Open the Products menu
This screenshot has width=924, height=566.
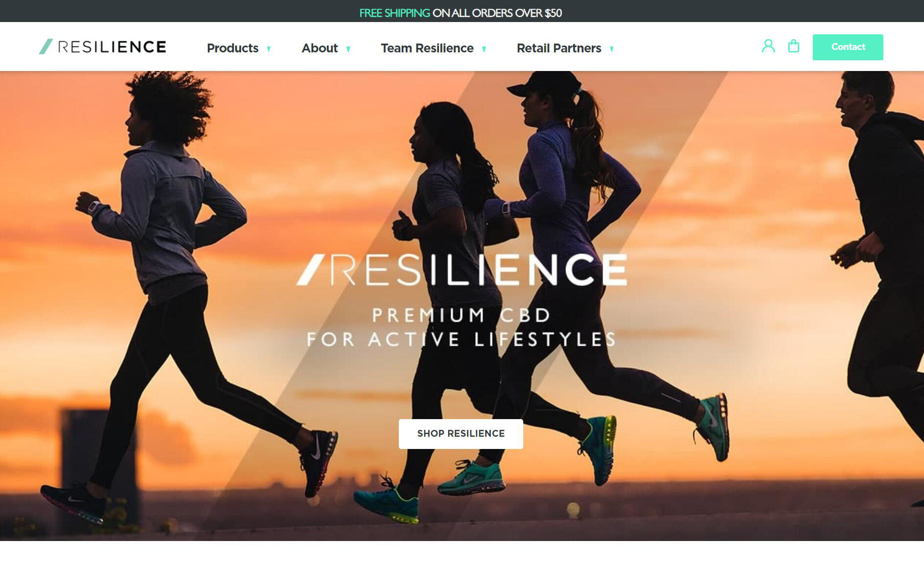point(233,48)
